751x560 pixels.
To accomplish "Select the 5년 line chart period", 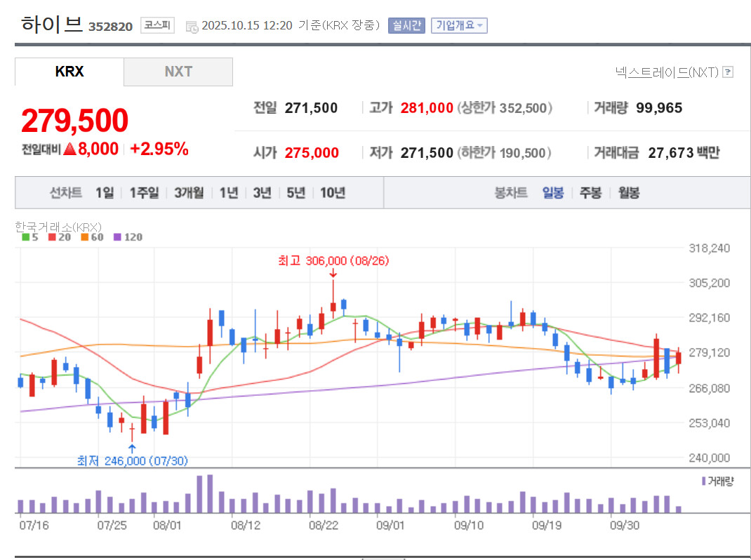I will coord(296,192).
